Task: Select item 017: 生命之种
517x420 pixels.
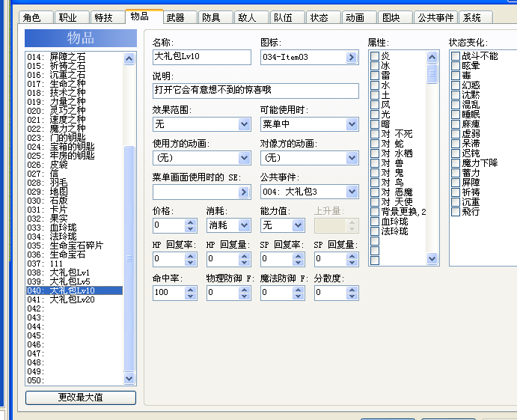Action: click(x=75, y=84)
